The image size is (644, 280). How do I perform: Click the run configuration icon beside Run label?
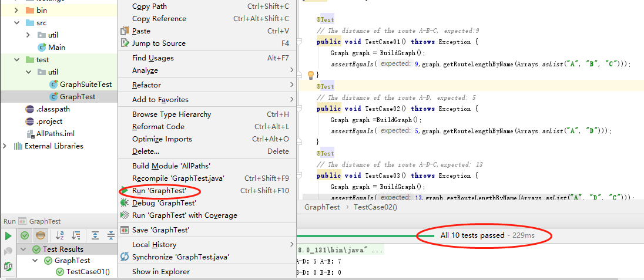[x=22, y=221]
